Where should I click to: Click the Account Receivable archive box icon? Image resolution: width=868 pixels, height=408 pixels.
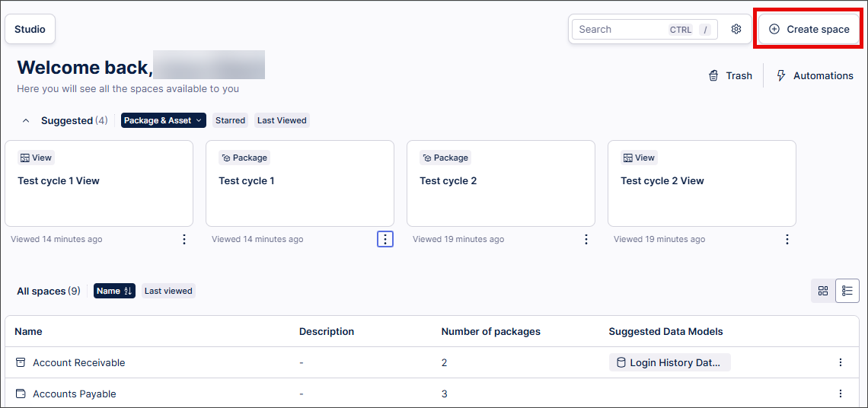21,362
